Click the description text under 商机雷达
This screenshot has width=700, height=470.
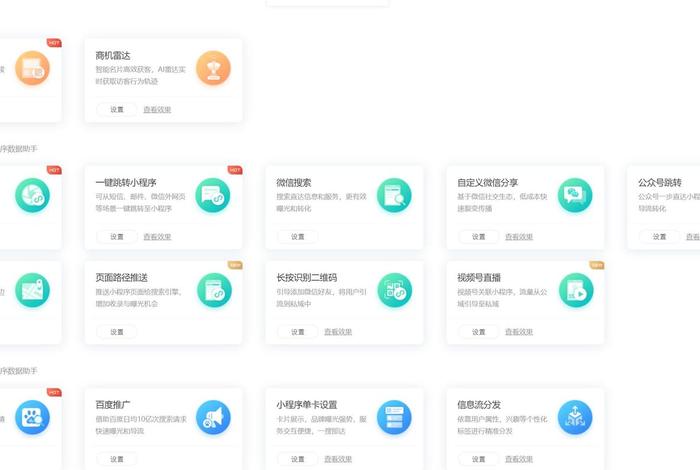[140, 75]
